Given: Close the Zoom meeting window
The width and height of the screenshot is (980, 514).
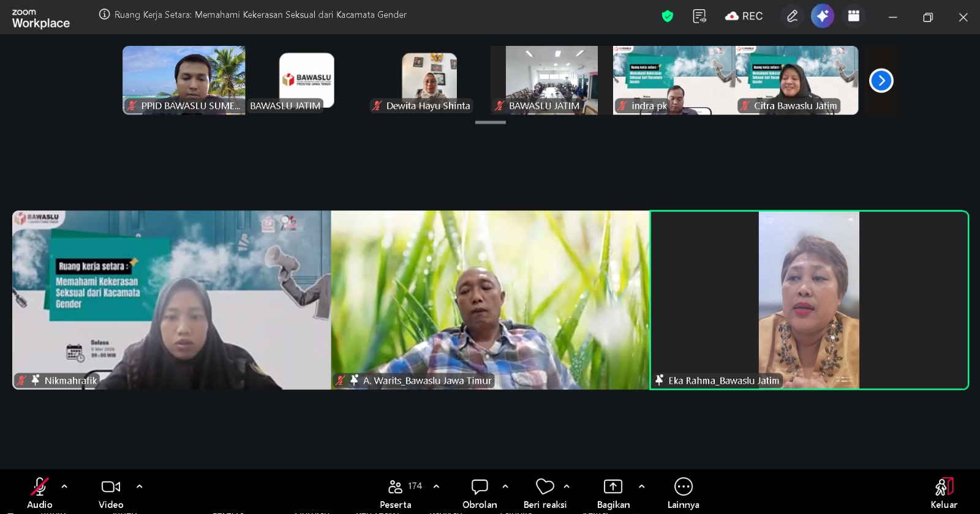Looking at the screenshot, I should tap(963, 17).
